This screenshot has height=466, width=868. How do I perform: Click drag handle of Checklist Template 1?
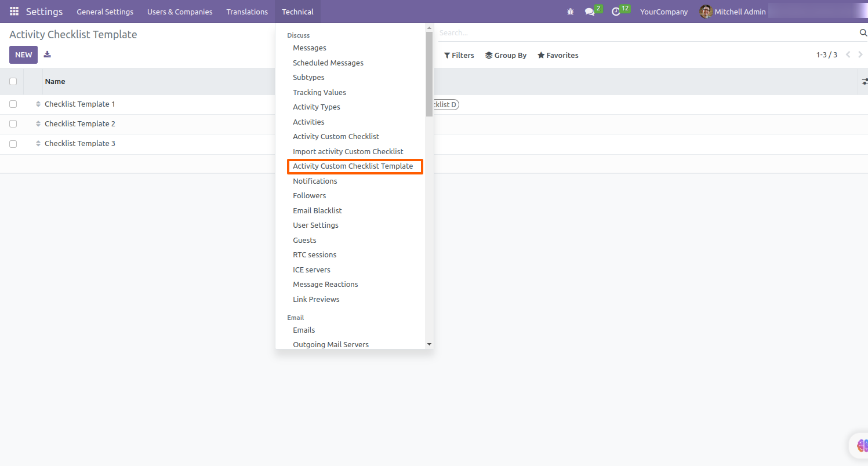[38, 104]
